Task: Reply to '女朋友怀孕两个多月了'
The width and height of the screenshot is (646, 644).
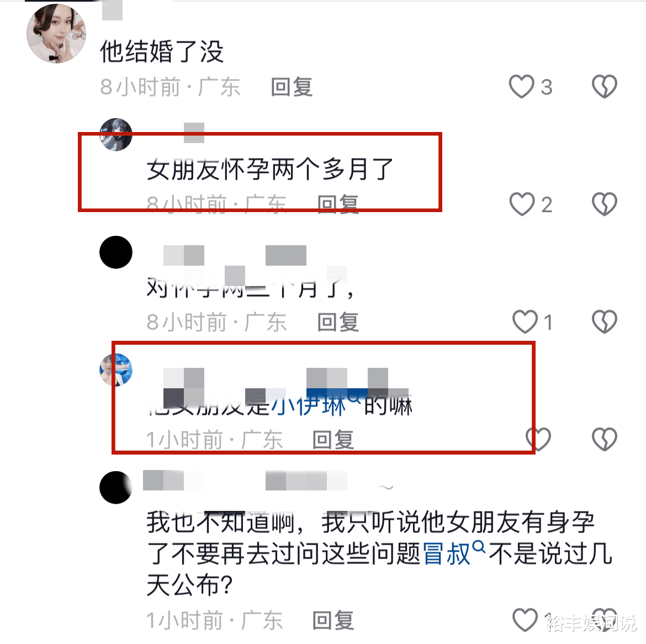Action: [338, 204]
